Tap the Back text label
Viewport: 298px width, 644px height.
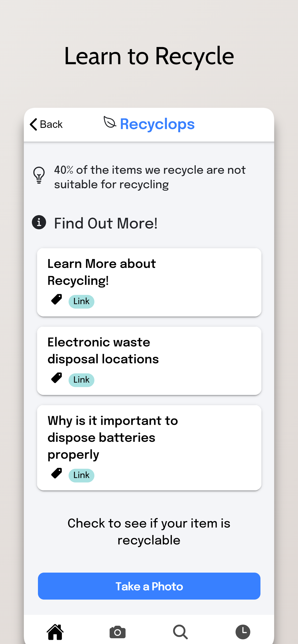pos(51,124)
